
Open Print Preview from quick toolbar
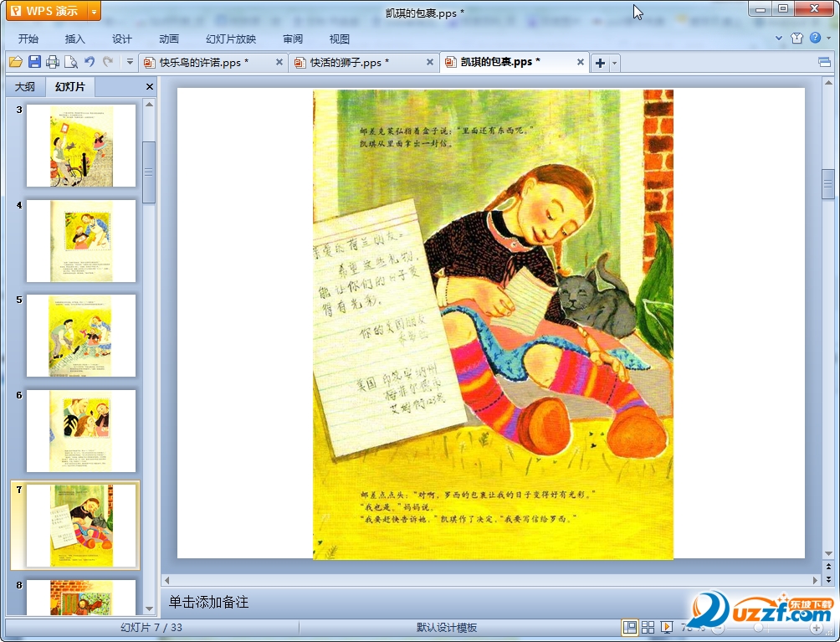click(x=71, y=62)
